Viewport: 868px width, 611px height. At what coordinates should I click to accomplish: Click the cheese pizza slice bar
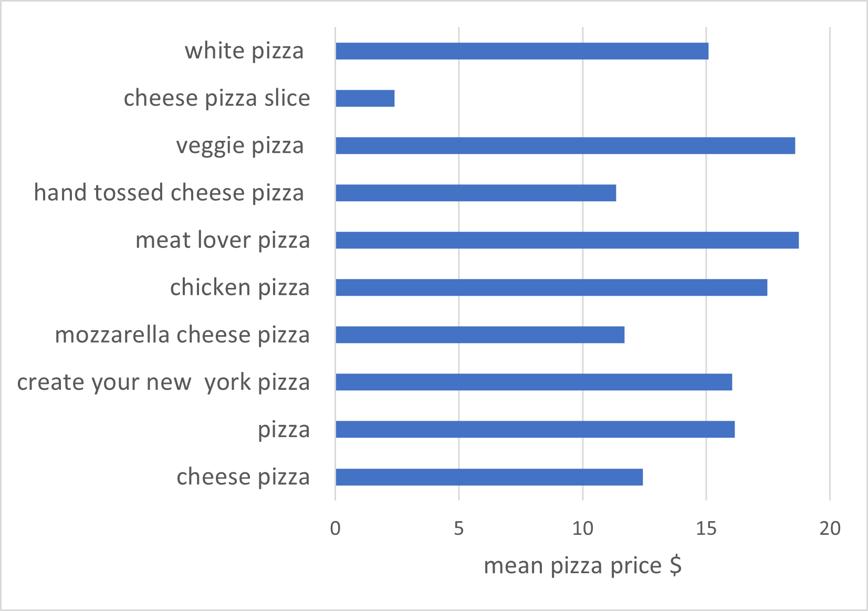[365, 98]
